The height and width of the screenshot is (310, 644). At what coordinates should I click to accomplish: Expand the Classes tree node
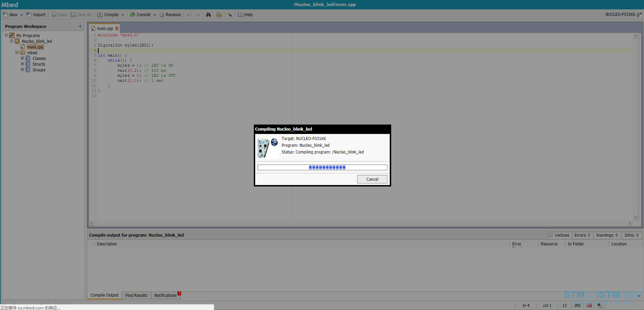pos(22,58)
